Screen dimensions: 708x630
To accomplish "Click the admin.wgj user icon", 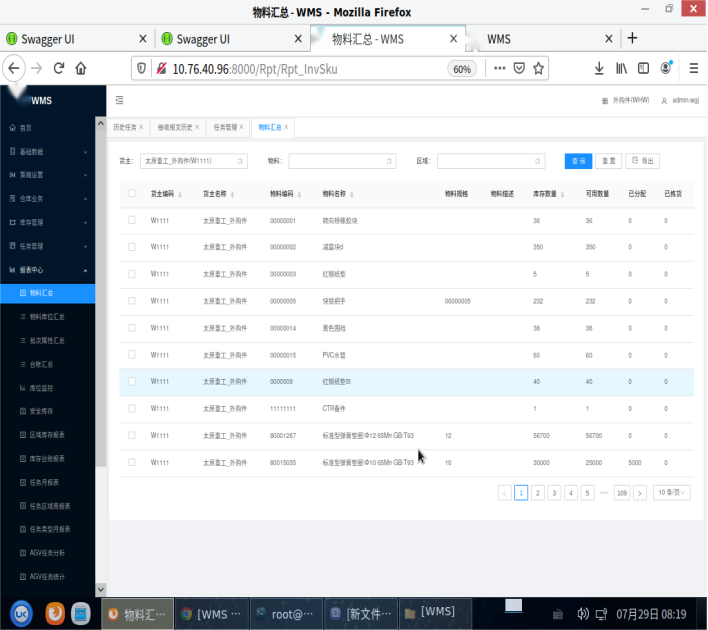I will 664,101.
